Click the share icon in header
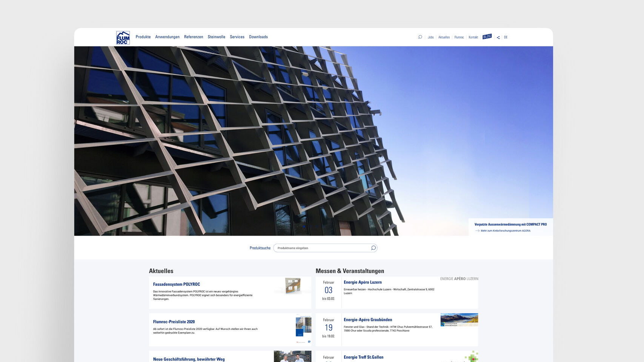Screen dimensions: 644x362 click(x=498, y=37)
